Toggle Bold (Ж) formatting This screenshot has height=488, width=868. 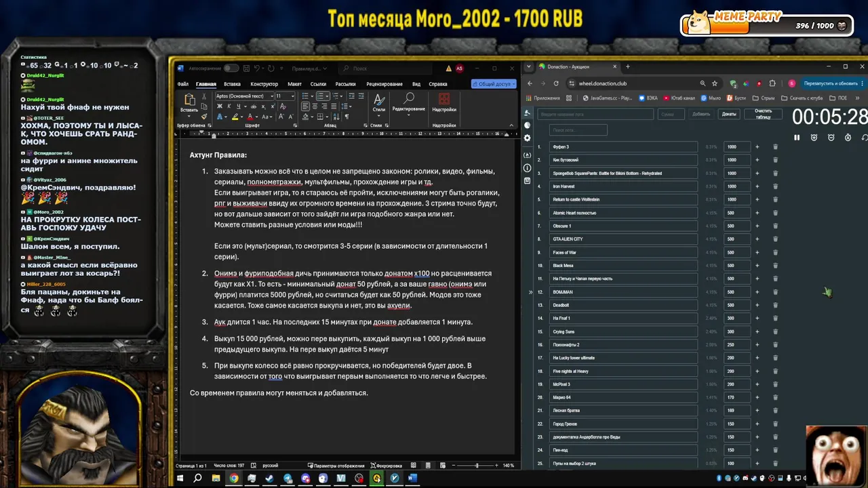(220, 106)
